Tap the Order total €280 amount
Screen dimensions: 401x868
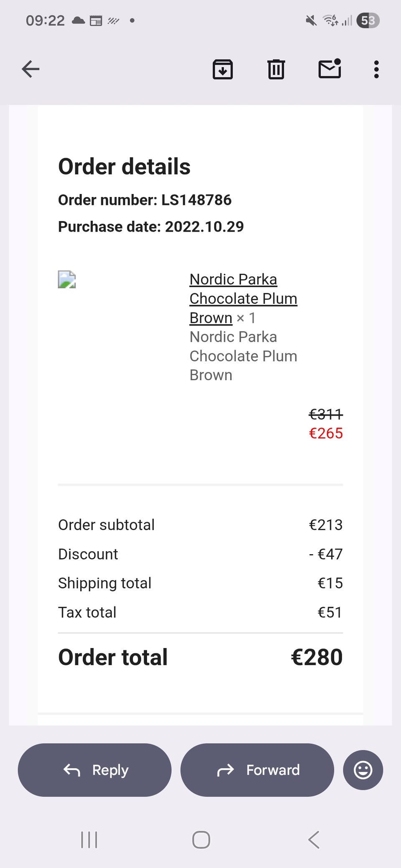coord(317,657)
